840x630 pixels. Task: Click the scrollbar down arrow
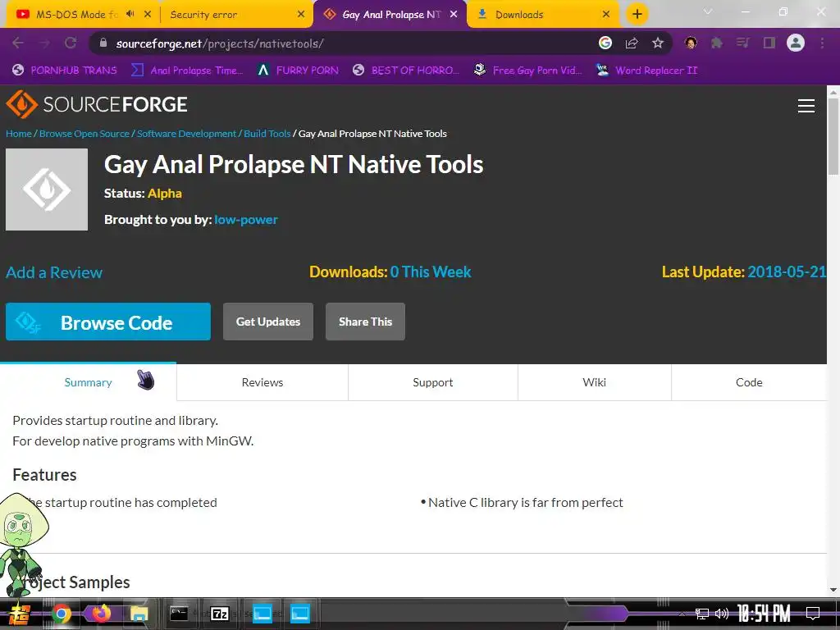click(833, 590)
